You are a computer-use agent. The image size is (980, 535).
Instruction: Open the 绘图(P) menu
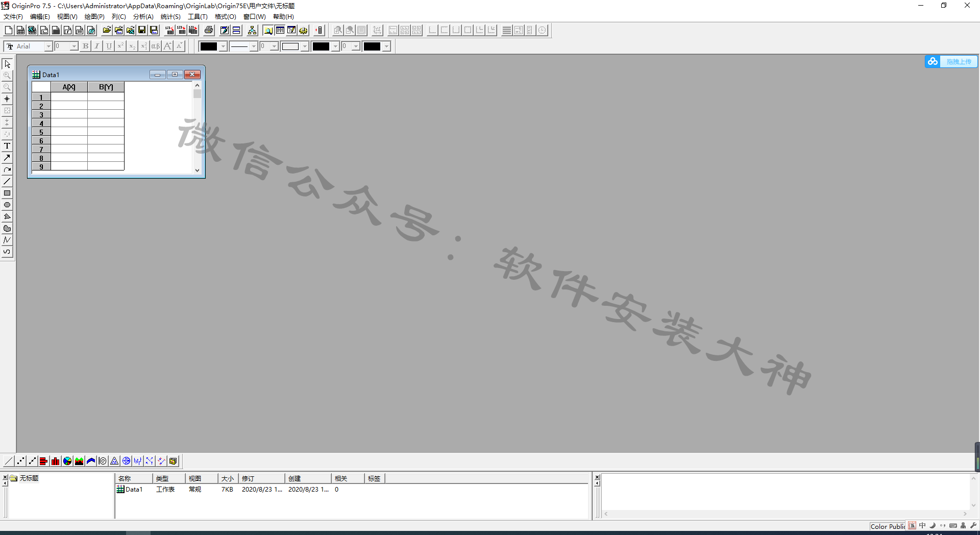point(94,17)
